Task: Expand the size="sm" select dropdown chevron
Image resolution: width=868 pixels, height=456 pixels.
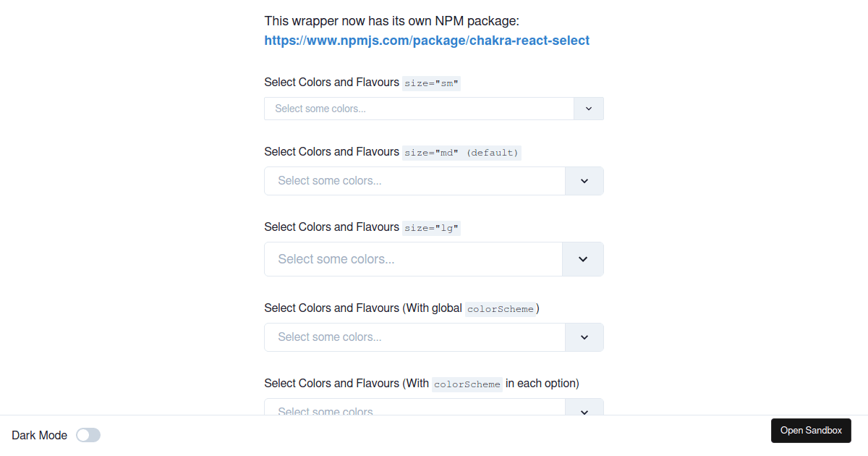Action: tap(589, 109)
